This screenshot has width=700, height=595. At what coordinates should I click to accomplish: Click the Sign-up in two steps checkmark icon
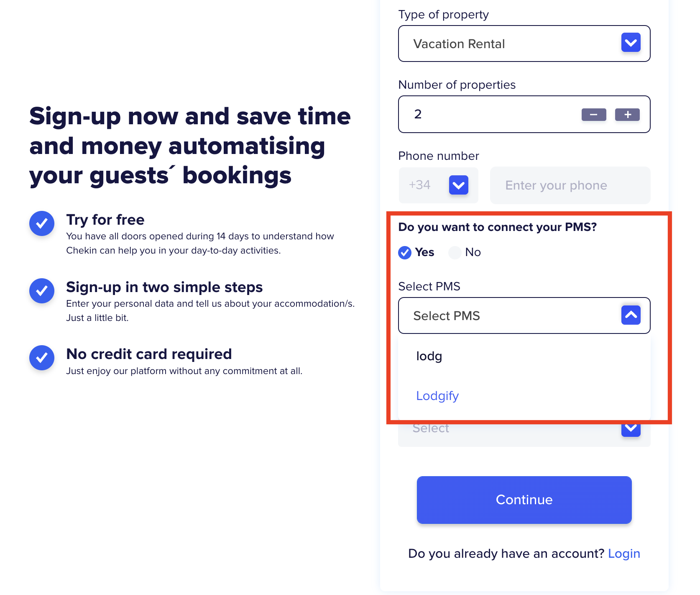click(x=42, y=291)
